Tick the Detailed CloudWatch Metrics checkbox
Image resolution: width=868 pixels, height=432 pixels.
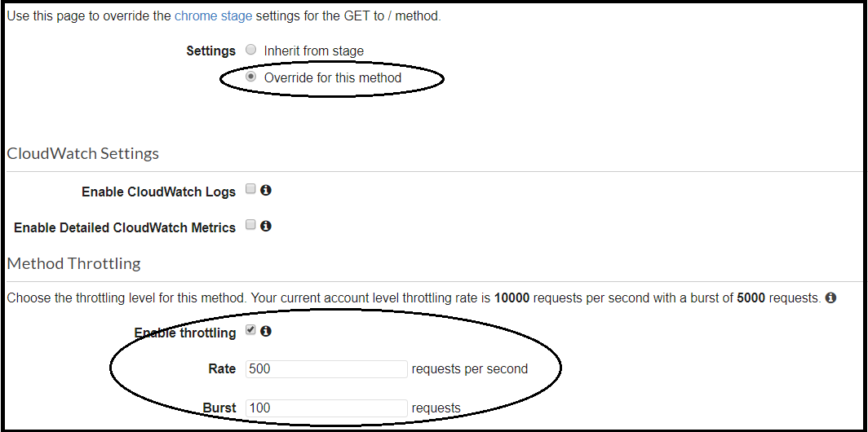[251, 226]
